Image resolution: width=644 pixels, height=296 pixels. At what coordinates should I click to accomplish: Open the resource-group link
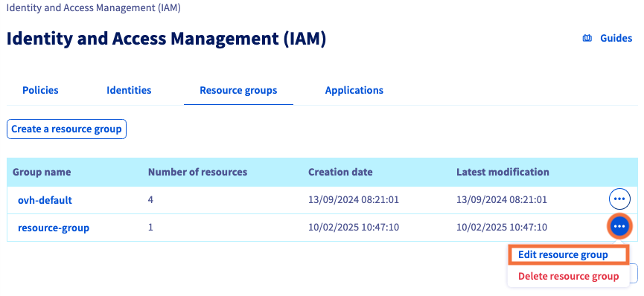[x=54, y=228]
